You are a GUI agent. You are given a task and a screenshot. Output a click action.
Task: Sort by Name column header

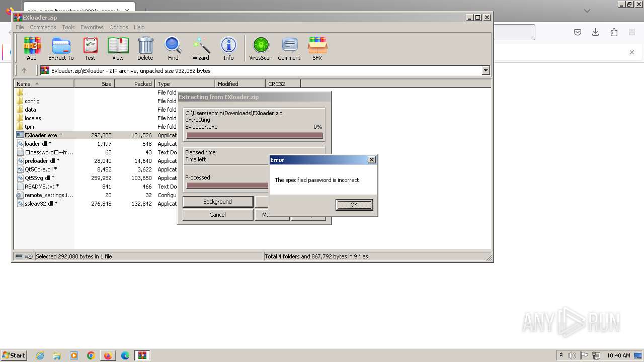coord(44,84)
